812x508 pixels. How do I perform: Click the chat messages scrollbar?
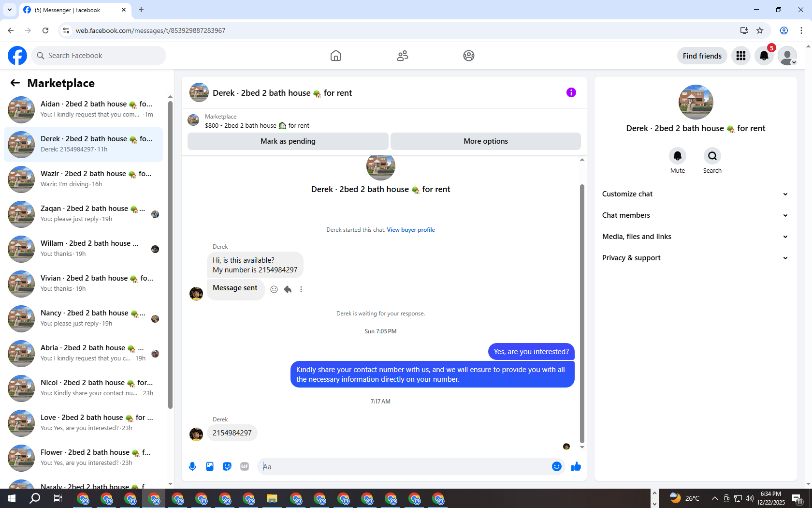tap(582, 314)
